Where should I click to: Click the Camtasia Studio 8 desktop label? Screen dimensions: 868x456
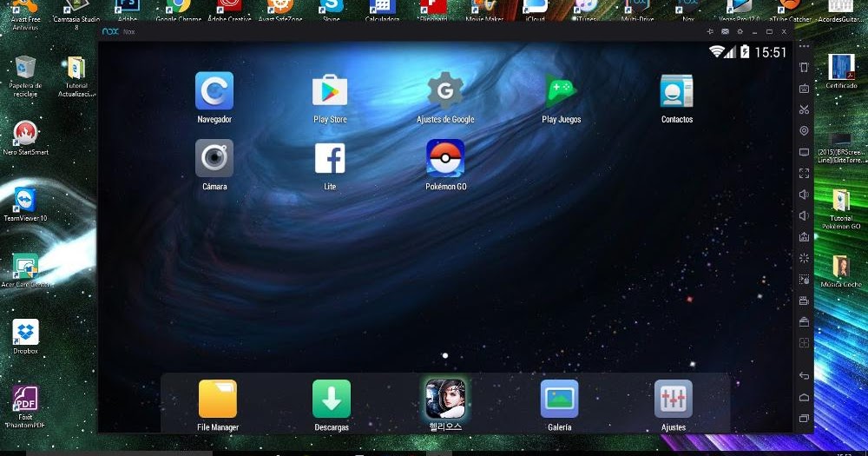click(x=76, y=23)
